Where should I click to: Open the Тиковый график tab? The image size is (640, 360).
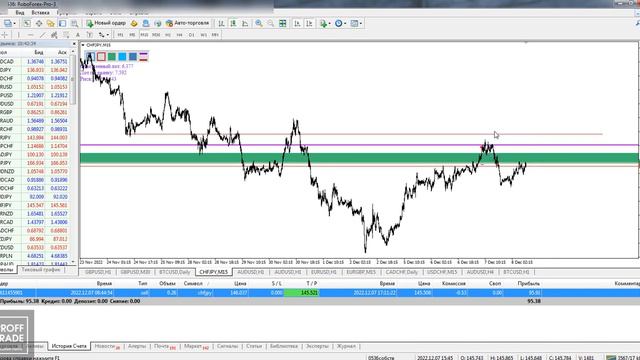click(41, 270)
